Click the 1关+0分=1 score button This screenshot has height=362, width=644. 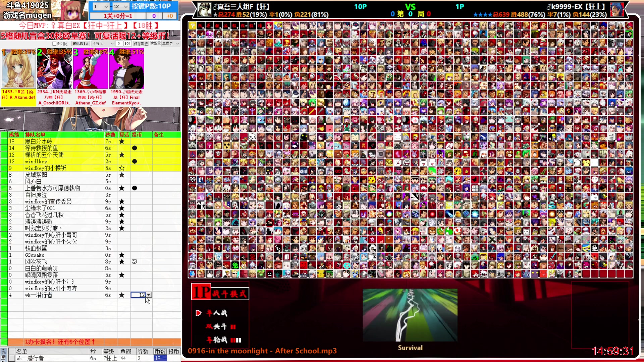[x=118, y=16]
